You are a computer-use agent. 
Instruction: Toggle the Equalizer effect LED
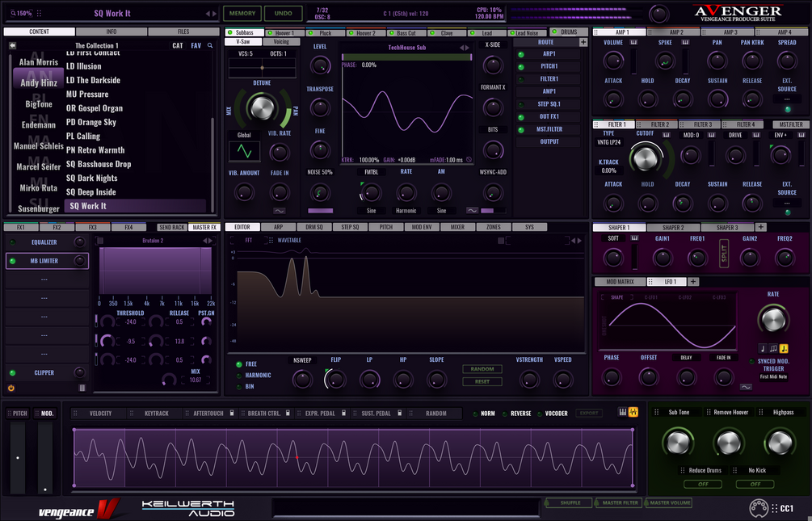(13, 242)
